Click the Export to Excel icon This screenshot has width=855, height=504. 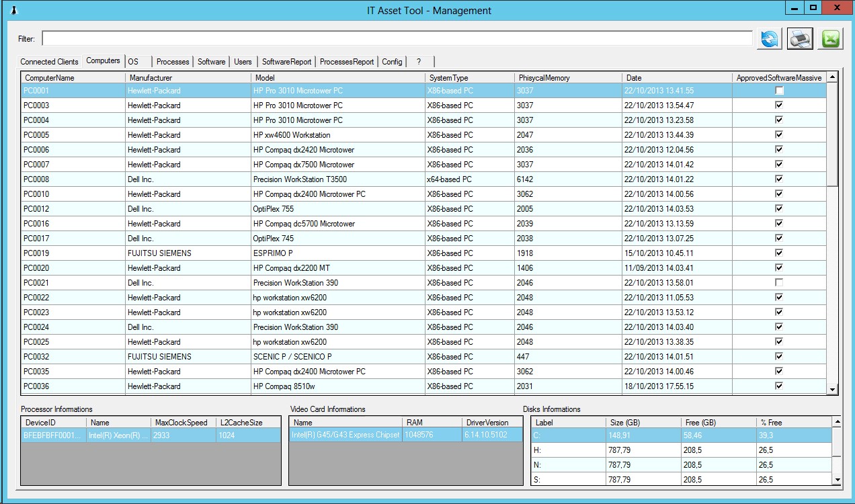tap(830, 38)
